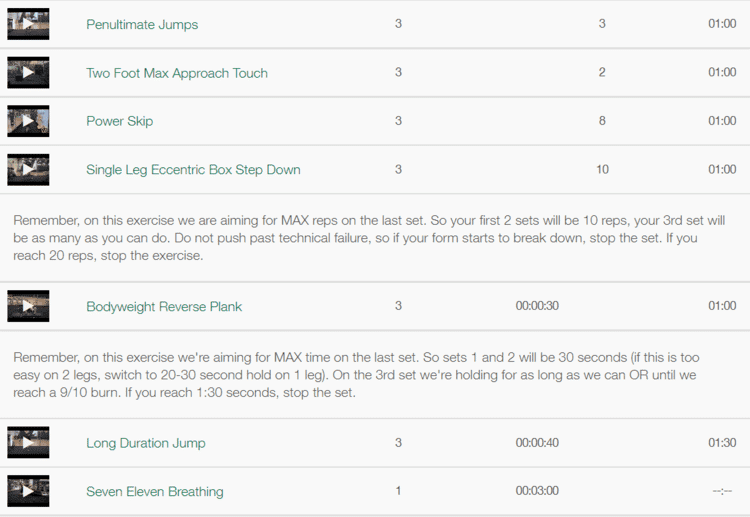750x517 pixels.
Task: Click the 00:00:30 duration for Reverse Plank
Action: [x=537, y=306]
